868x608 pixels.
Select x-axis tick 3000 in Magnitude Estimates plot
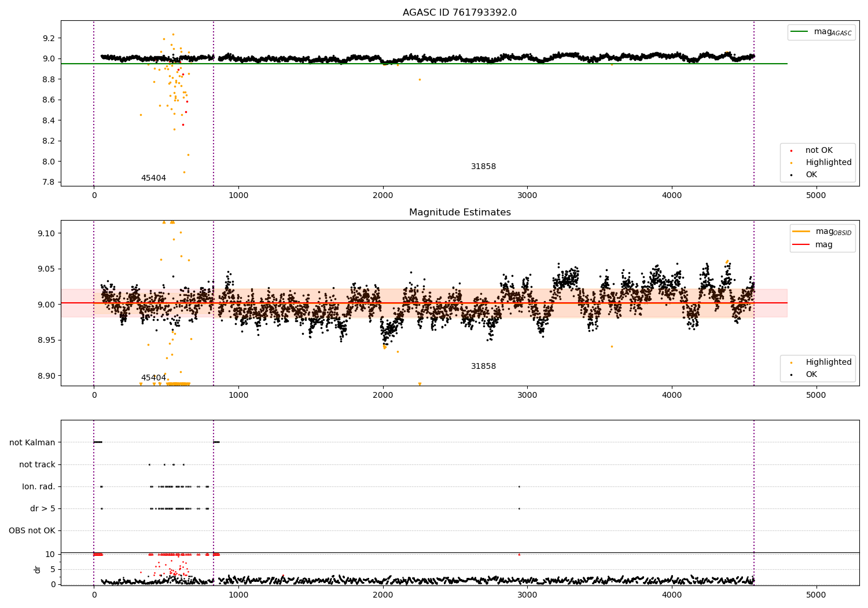[x=527, y=395]
